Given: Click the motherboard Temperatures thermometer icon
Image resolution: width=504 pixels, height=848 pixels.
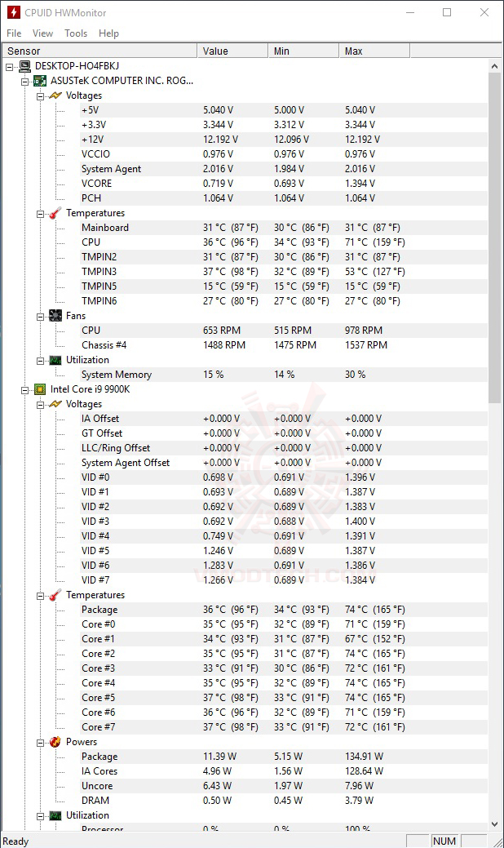Looking at the screenshot, I should point(55,213).
